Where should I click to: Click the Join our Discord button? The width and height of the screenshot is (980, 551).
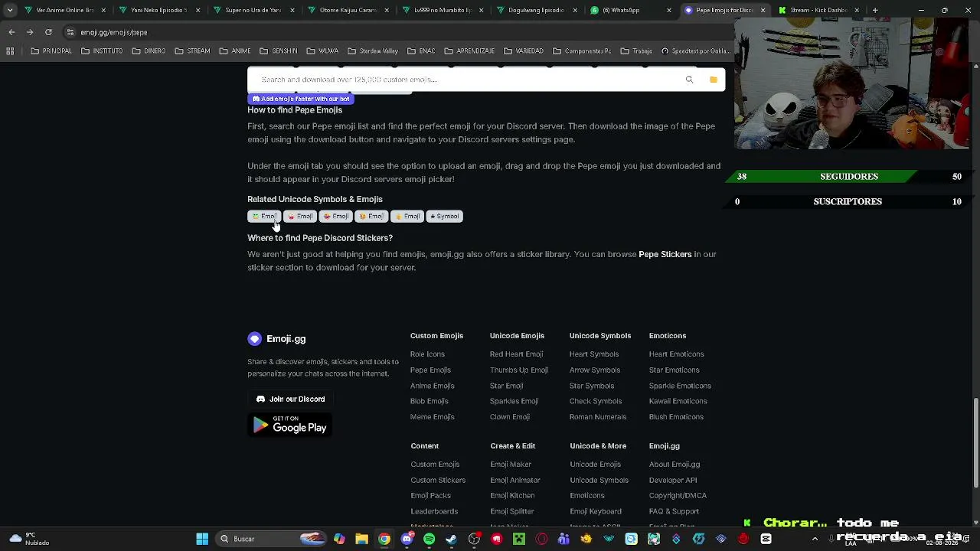[x=290, y=399]
